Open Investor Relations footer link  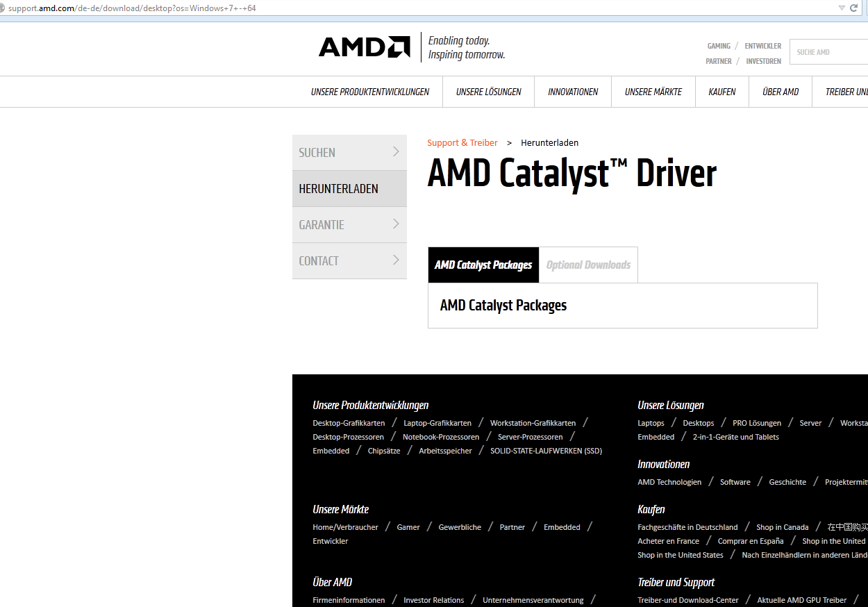(434, 600)
